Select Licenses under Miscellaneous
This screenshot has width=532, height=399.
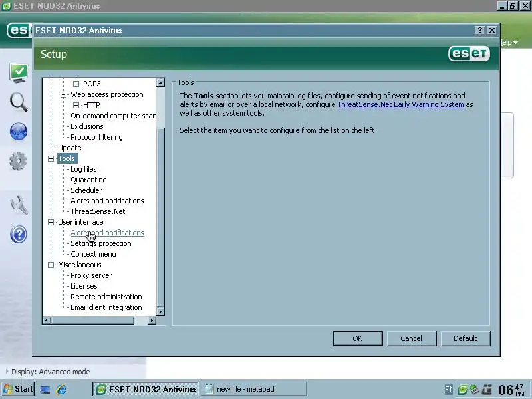pyautogui.click(x=84, y=286)
